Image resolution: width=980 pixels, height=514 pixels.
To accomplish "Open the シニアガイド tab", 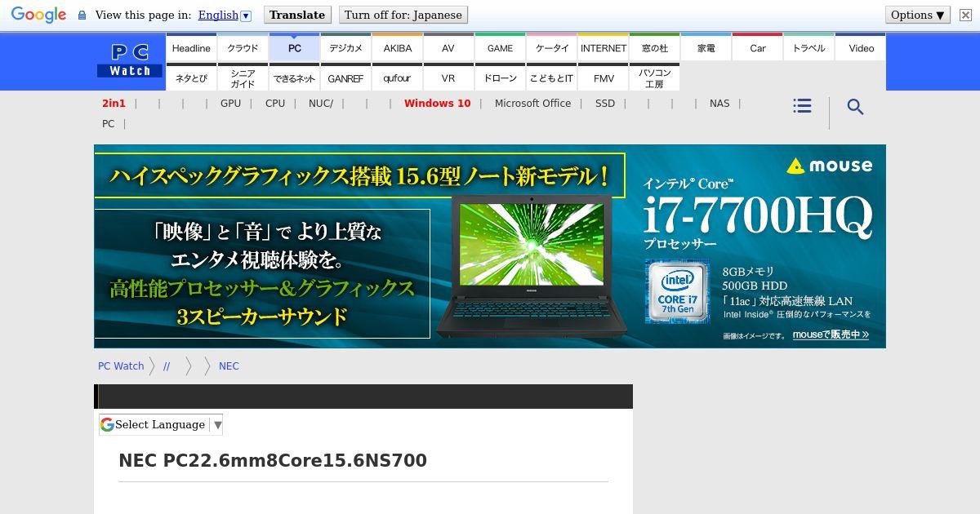I will pos(243,78).
